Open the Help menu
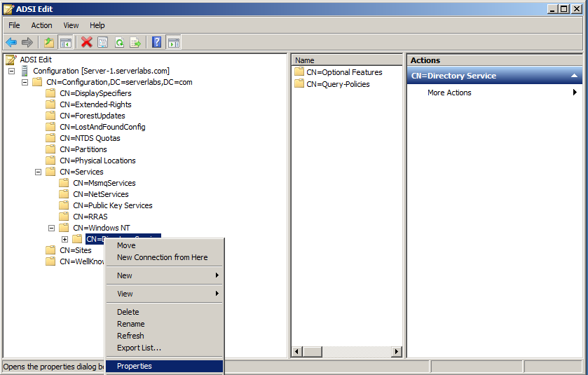 pos(97,25)
